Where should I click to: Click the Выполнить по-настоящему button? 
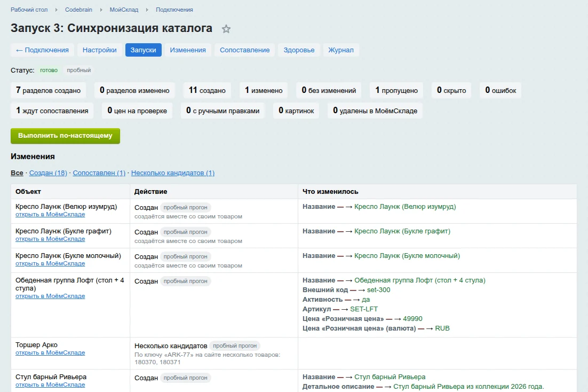pyautogui.click(x=65, y=136)
